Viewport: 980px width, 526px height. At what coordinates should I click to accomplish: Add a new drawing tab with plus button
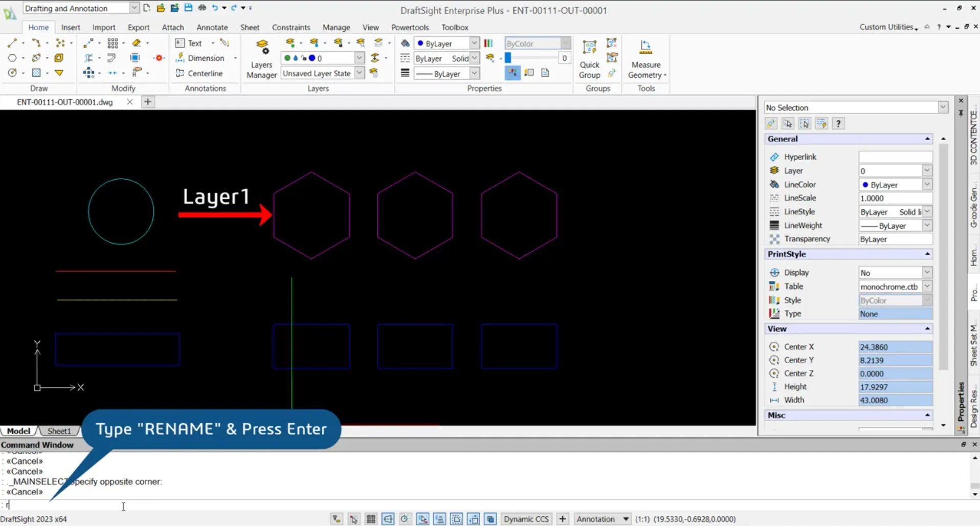pyautogui.click(x=147, y=102)
